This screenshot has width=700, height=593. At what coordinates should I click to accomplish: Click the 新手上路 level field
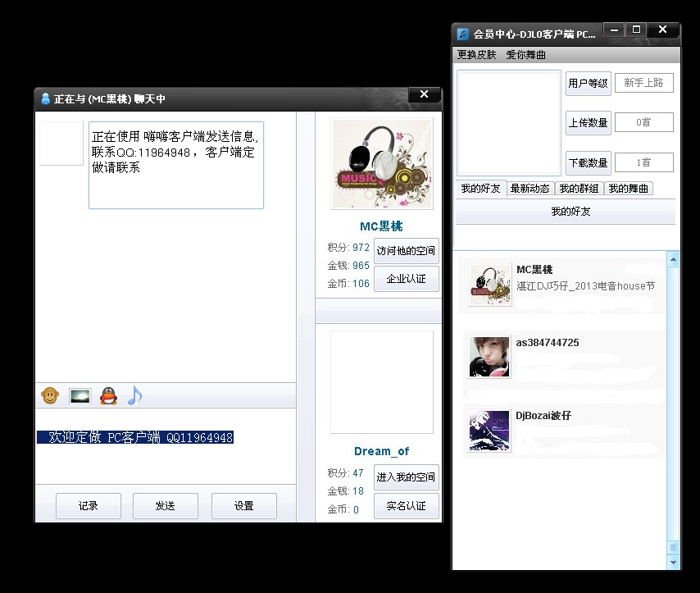pyautogui.click(x=643, y=83)
